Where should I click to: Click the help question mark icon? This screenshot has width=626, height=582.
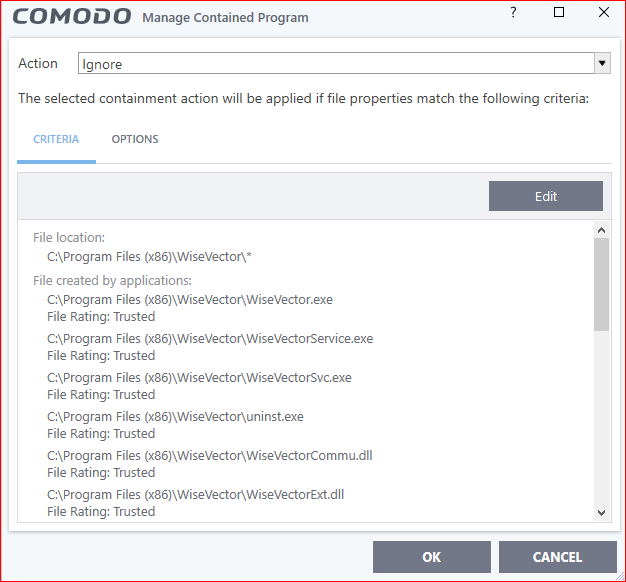coord(514,13)
